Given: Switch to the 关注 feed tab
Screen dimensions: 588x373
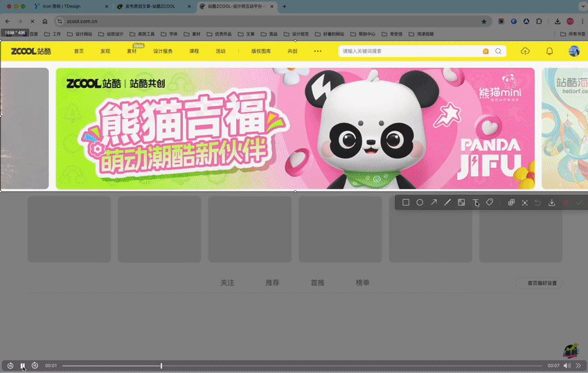Looking at the screenshot, I should [x=227, y=282].
